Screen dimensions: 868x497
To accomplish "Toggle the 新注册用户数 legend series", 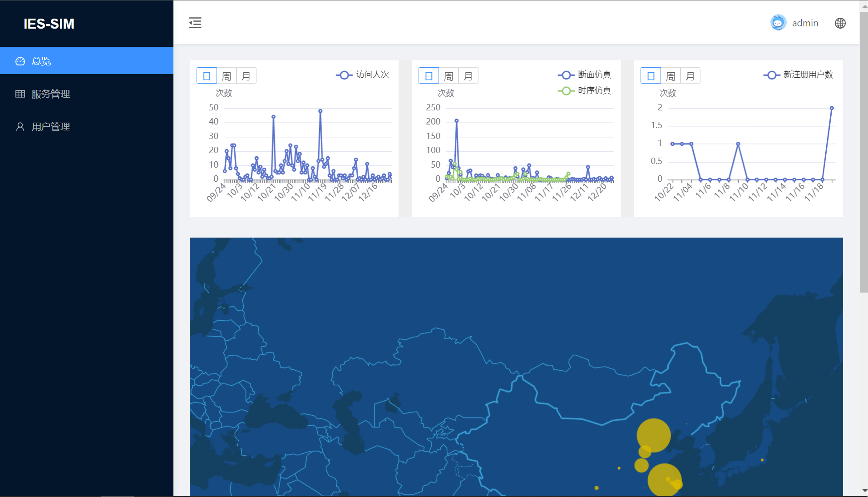I will [x=798, y=75].
